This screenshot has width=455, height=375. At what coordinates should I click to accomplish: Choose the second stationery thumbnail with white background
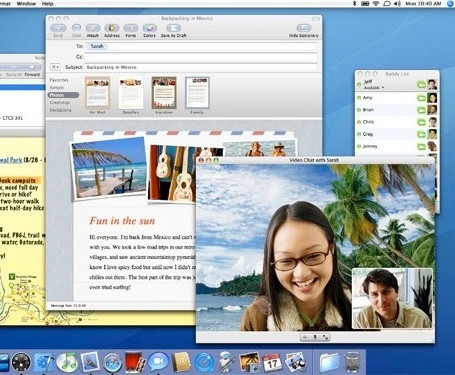click(131, 93)
